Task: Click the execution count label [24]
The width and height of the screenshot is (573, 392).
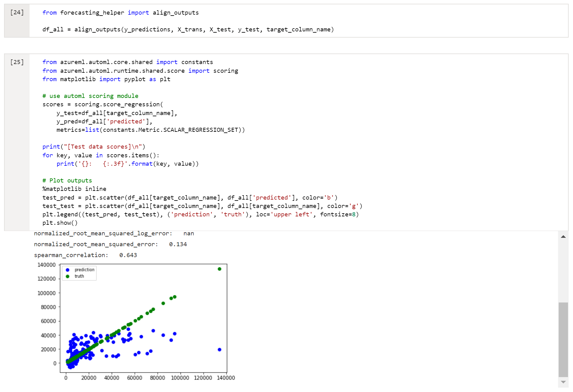Action: (17, 12)
